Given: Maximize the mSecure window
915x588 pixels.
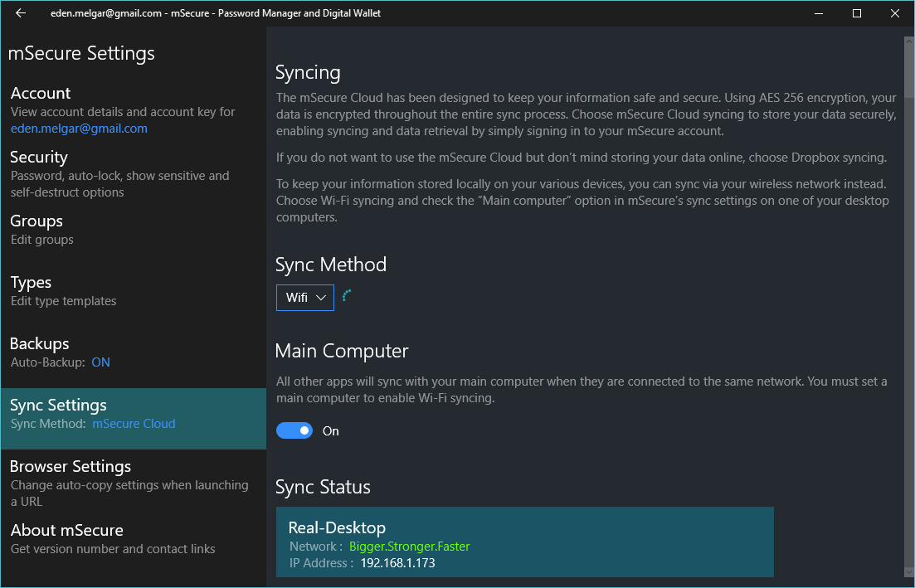Looking at the screenshot, I should point(857,12).
